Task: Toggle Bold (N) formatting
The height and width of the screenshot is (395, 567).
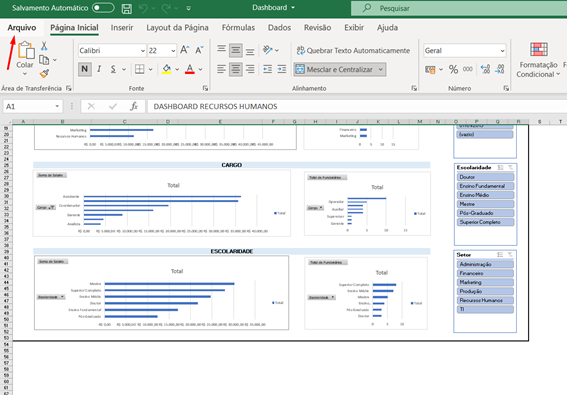Action: point(85,69)
